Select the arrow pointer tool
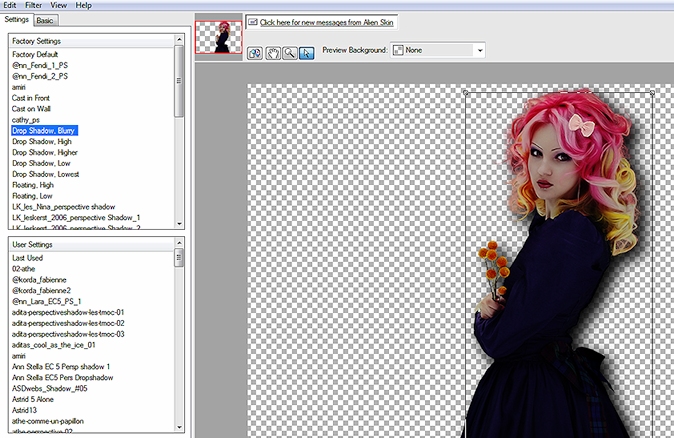This screenshot has width=674, height=438. point(306,53)
